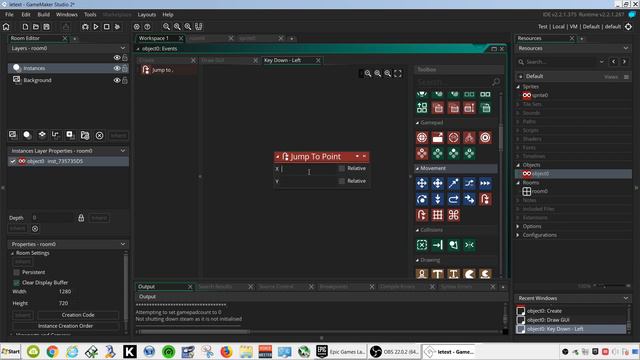Open the File menu
This screenshot has width=640, height=360.
9,14
